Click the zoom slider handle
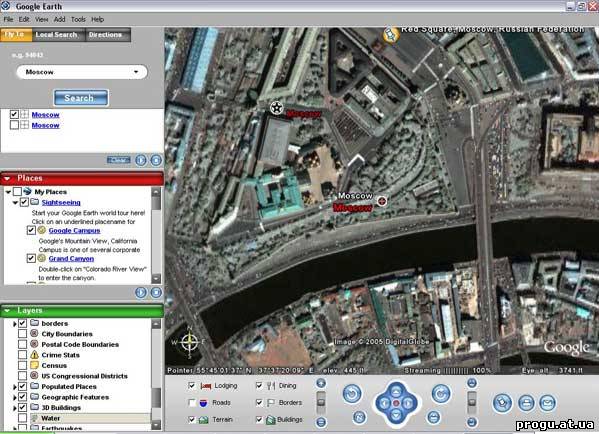The width and height of the screenshot is (599, 434). (321, 402)
